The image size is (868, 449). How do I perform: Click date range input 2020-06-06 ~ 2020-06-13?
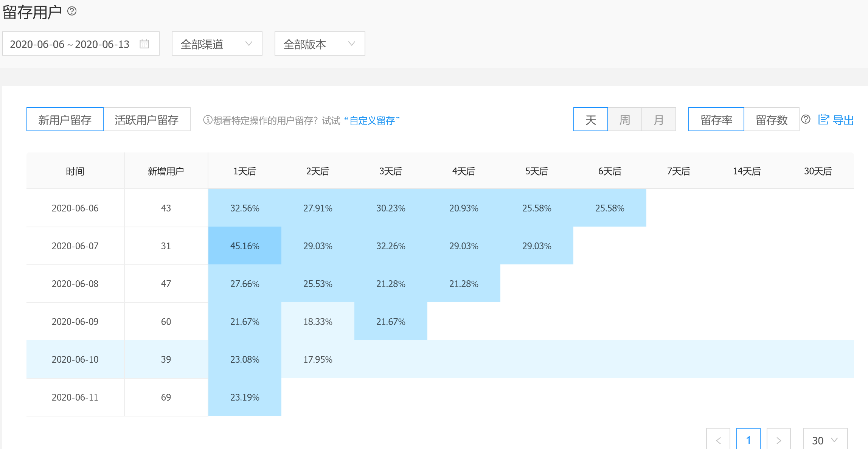click(70, 44)
